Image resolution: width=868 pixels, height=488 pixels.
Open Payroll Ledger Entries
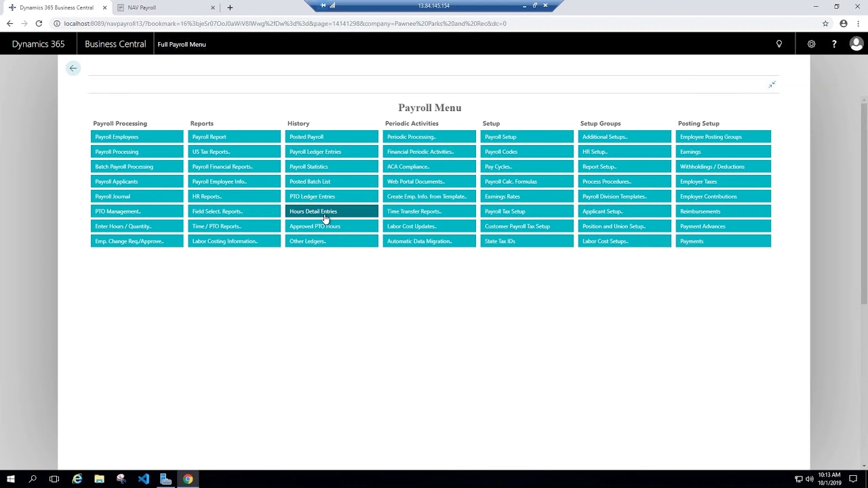pyautogui.click(x=332, y=152)
